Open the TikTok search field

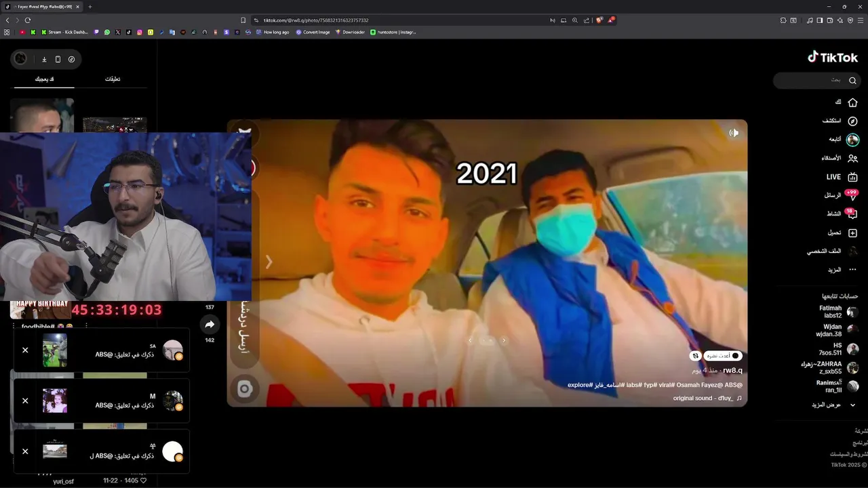pyautogui.click(x=817, y=81)
